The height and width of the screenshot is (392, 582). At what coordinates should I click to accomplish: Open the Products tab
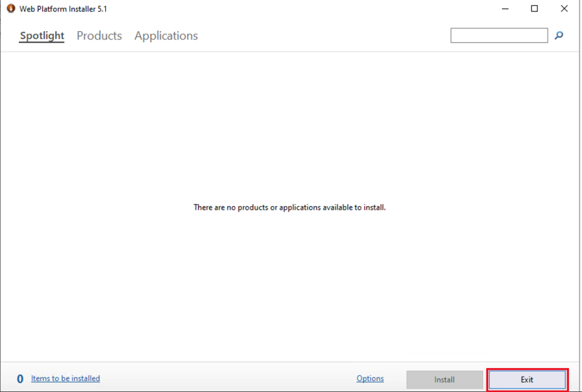tap(99, 36)
